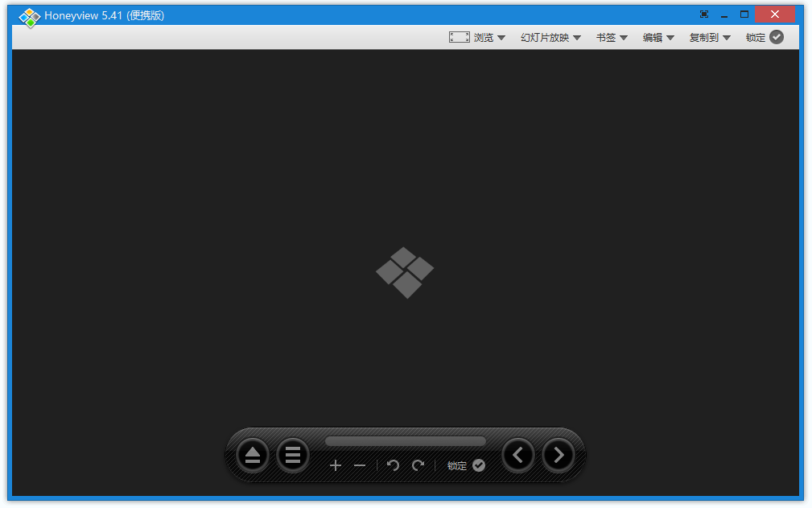This screenshot has width=812, height=508.
Task: Rotate image clockwise
Action: pos(418,465)
